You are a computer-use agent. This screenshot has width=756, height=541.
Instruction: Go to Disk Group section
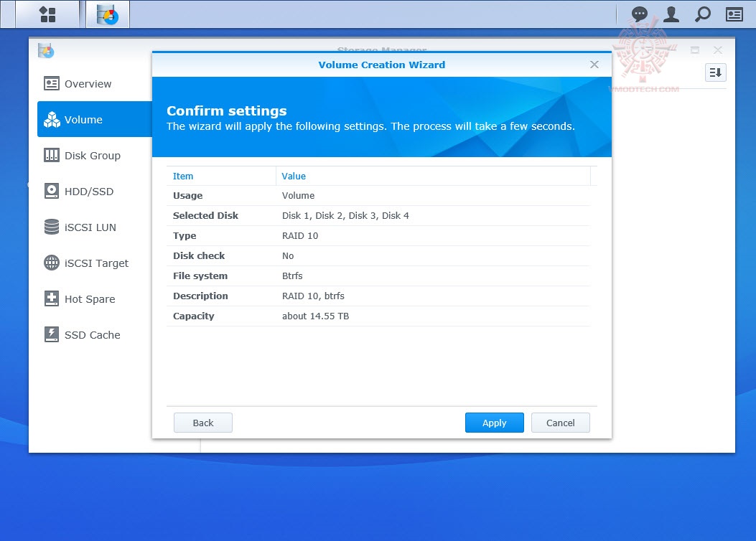click(95, 156)
